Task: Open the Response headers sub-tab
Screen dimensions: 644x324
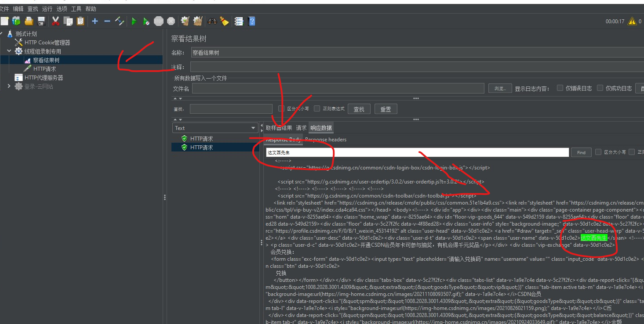Action: 326,140
